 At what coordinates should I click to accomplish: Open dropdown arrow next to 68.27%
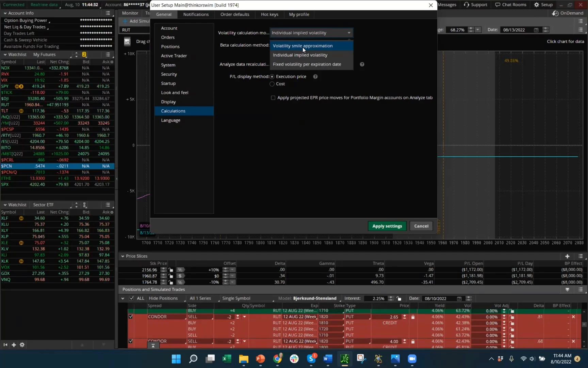tap(478, 30)
